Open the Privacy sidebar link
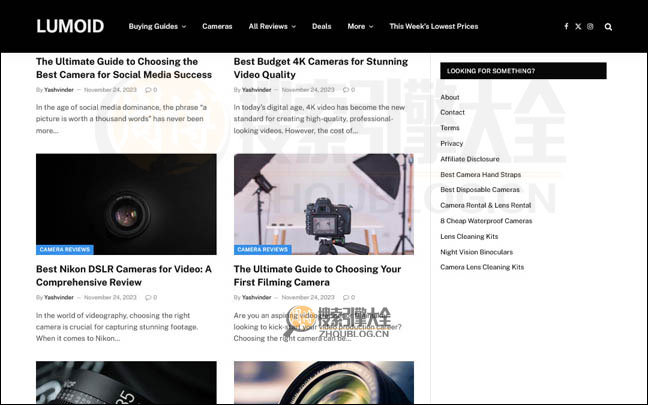648x405 pixels. click(x=451, y=143)
